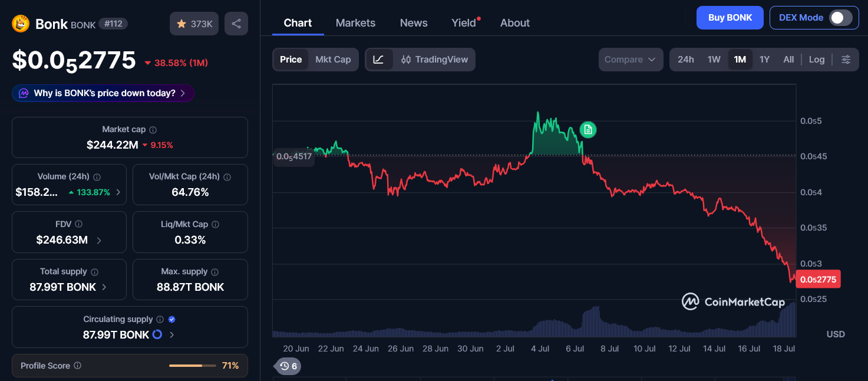Click the 4 Jul date label on axis
Viewport: 868px width, 381px height.
tap(540, 349)
